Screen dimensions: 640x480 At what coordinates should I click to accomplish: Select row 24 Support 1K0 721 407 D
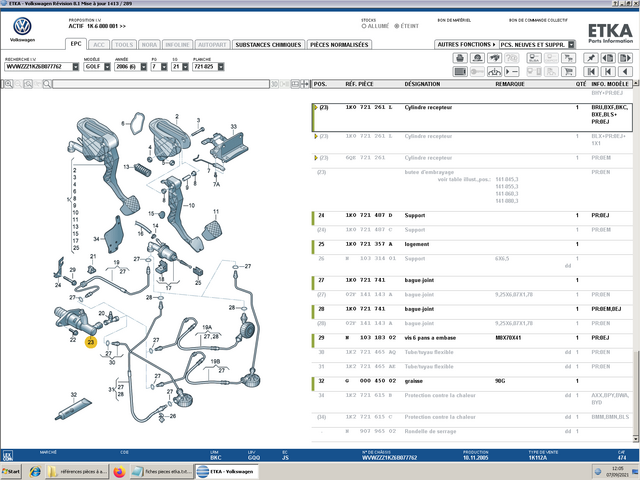point(472,216)
